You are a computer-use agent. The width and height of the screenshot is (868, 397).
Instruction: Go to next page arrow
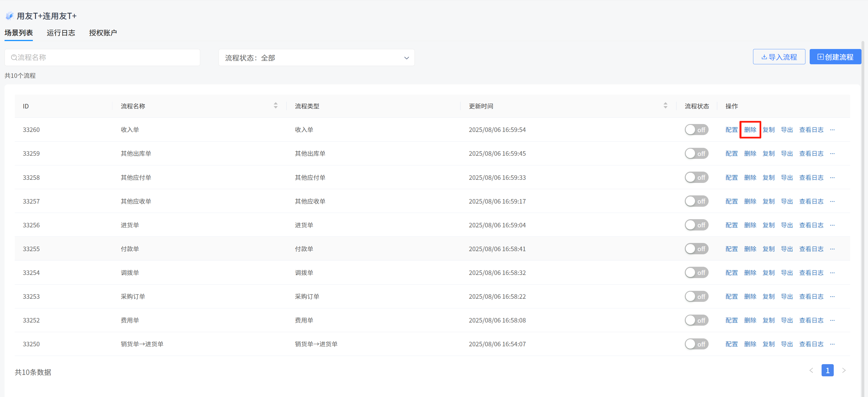click(844, 370)
